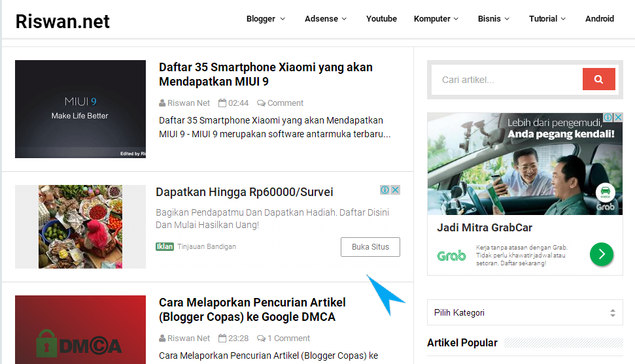Click the Grab logo in the sidebar ad
Screen dimensions: 635x364
(x=451, y=256)
